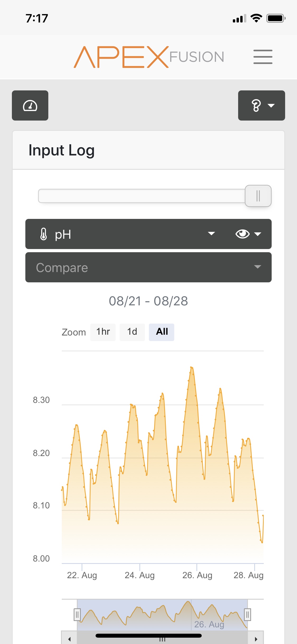
Task: Click the navigator left scroll arrow
Action: [x=69, y=639]
